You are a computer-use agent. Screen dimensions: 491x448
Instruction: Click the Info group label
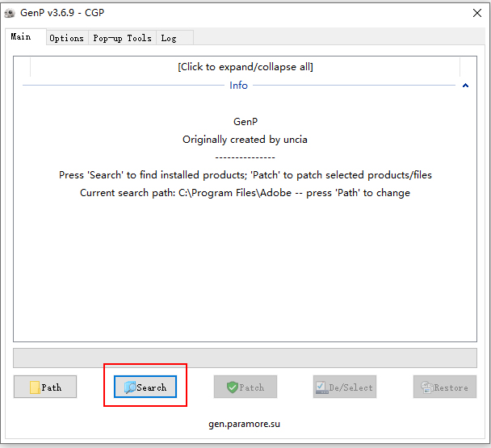pyautogui.click(x=238, y=86)
